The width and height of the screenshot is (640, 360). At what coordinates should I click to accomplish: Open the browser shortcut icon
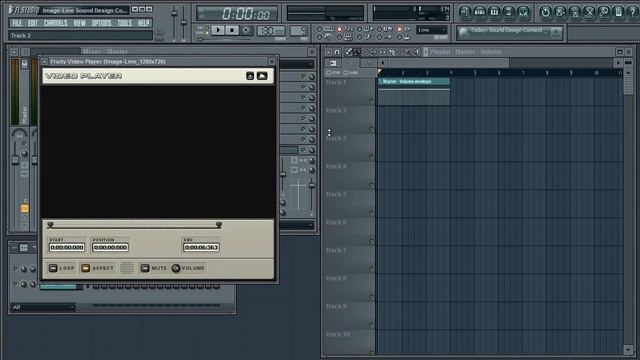pyautogui.click(x=509, y=12)
